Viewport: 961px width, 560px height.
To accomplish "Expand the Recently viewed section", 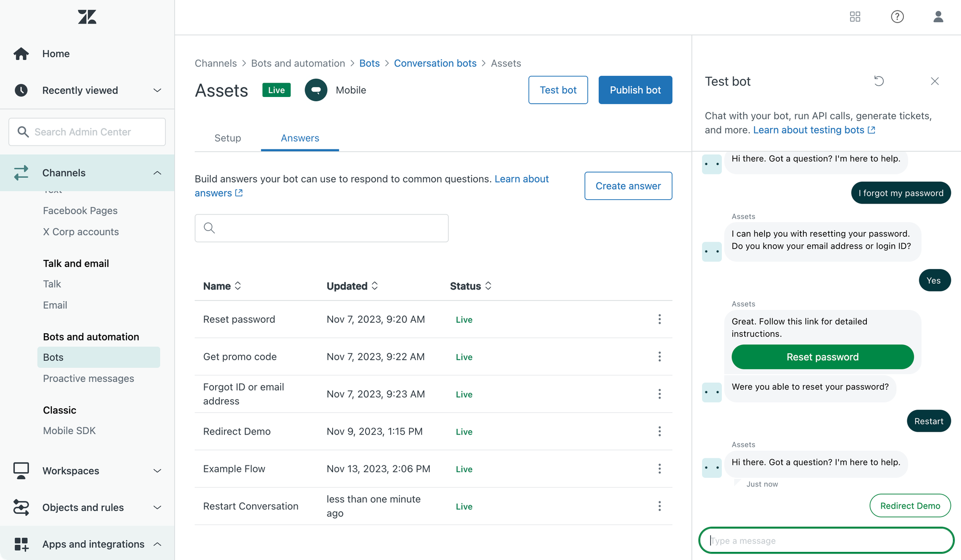I will tap(157, 90).
